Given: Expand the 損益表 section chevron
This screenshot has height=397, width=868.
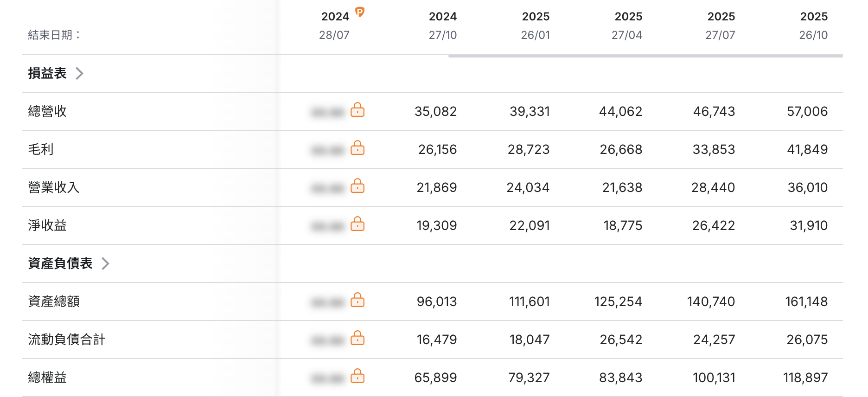Looking at the screenshot, I should tap(79, 73).
